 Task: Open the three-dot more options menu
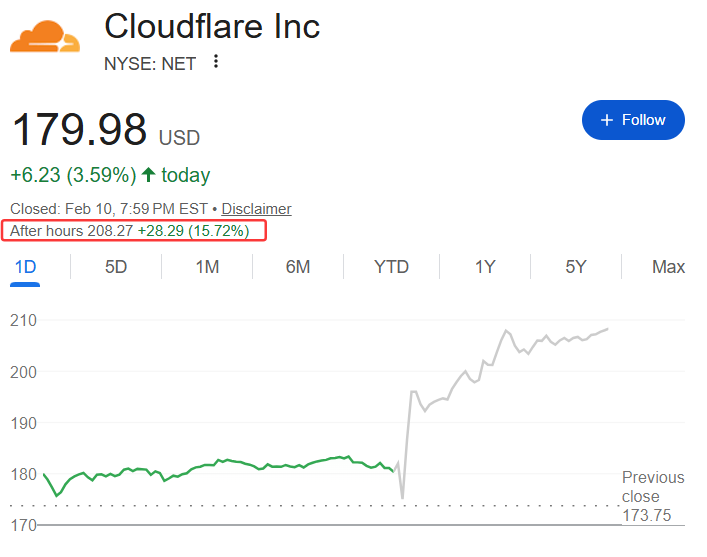pos(215,62)
